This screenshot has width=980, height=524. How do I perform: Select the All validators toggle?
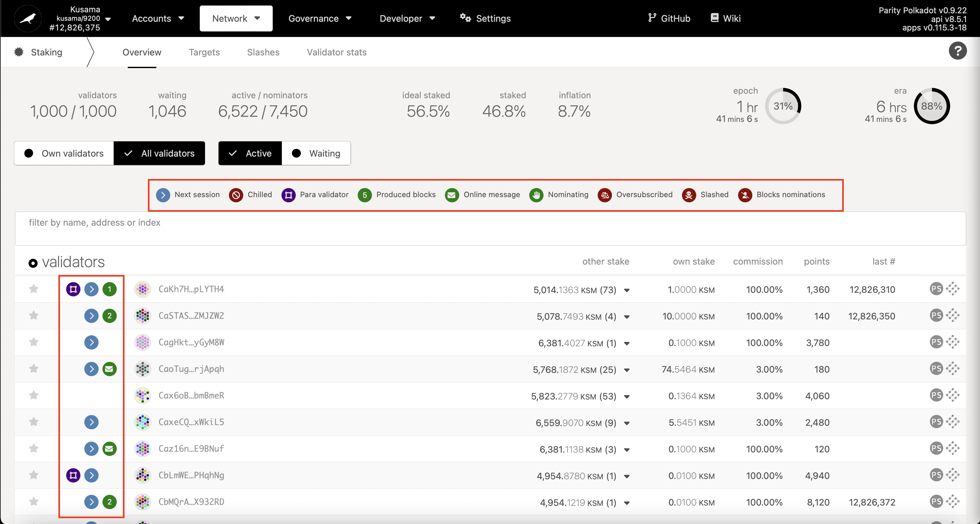[x=160, y=153]
